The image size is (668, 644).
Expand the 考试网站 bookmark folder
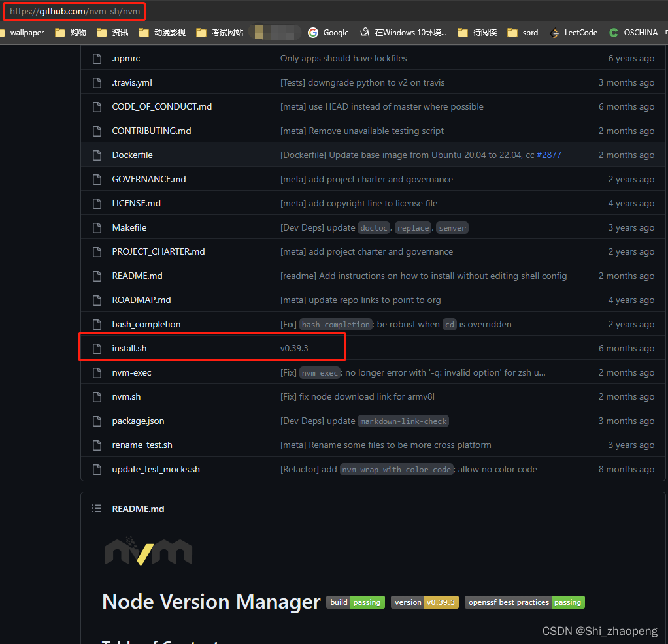(220, 33)
